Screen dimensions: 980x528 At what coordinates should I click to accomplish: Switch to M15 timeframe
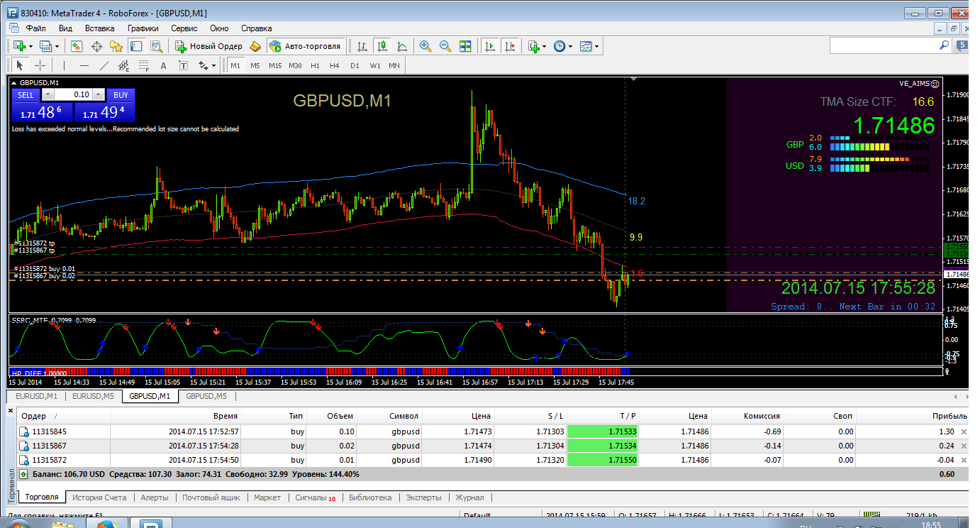tap(275, 65)
